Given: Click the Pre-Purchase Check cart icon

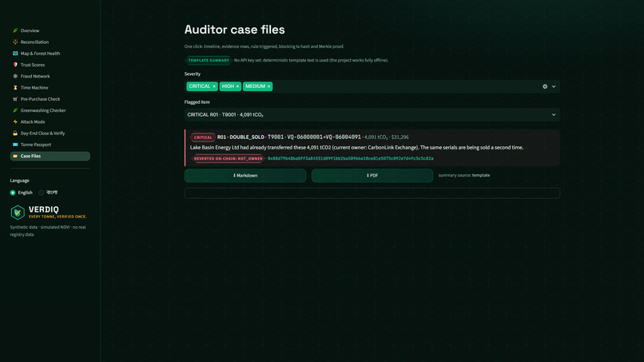Looking at the screenshot, I should pyautogui.click(x=15, y=99).
